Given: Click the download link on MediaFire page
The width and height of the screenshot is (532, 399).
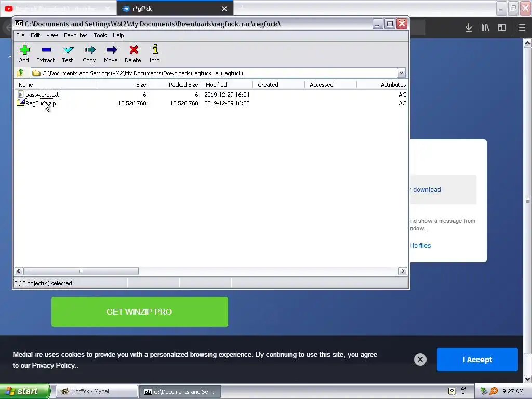Looking at the screenshot, I should pos(427,189).
